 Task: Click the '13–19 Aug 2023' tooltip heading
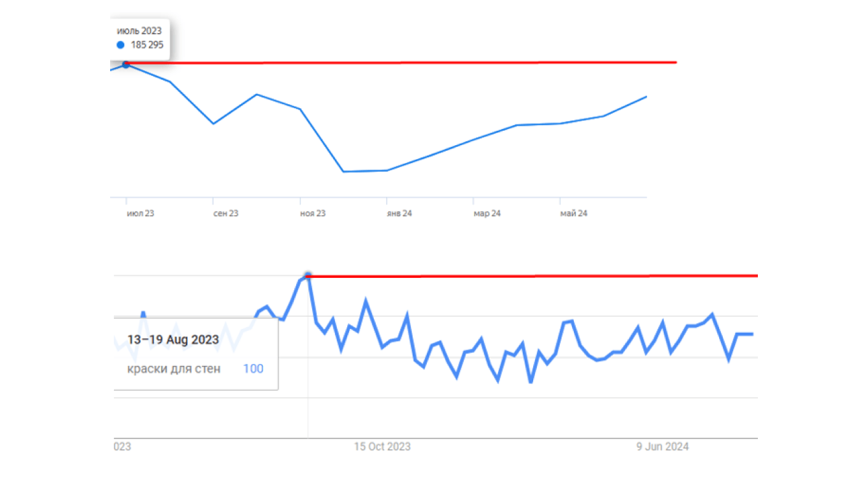pyautogui.click(x=173, y=339)
